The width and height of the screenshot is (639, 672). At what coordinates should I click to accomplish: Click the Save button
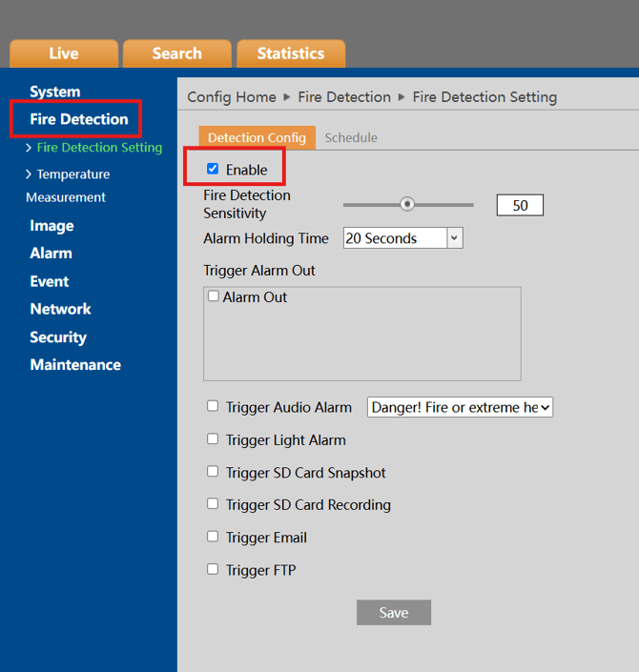coord(394,613)
